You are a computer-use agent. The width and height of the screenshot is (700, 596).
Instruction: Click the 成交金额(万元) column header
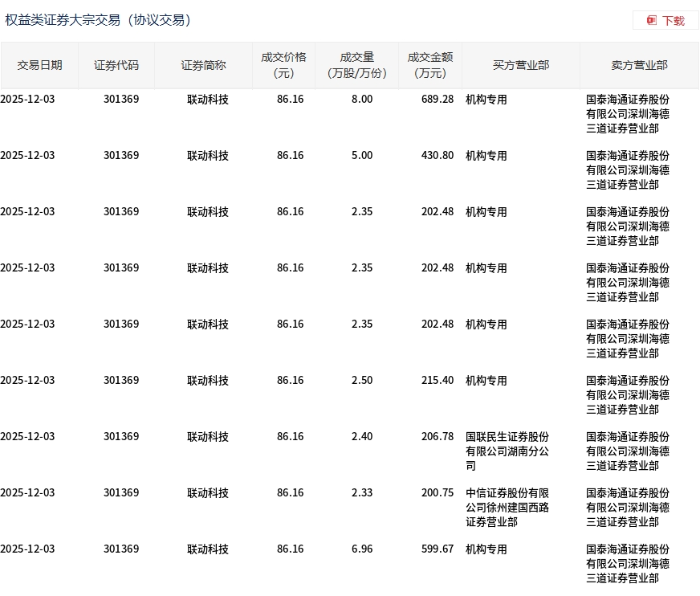point(430,66)
